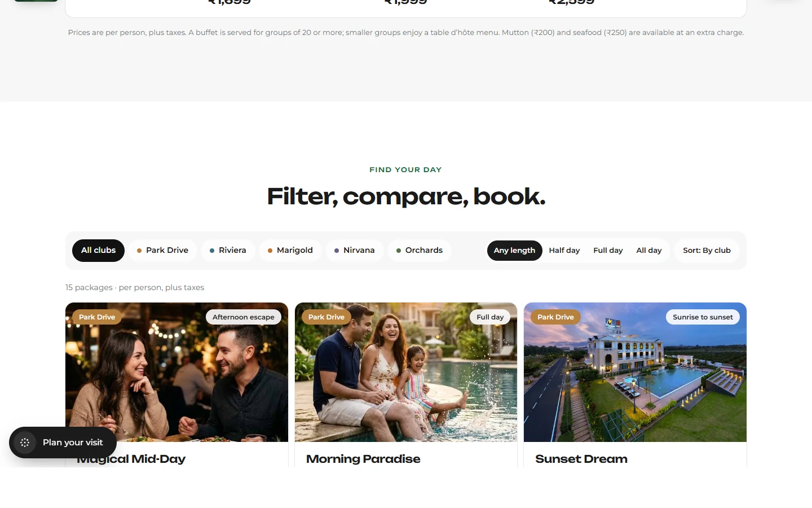The image size is (812, 508).
Task: Filter packages by Orchards club
Action: (x=419, y=250)
